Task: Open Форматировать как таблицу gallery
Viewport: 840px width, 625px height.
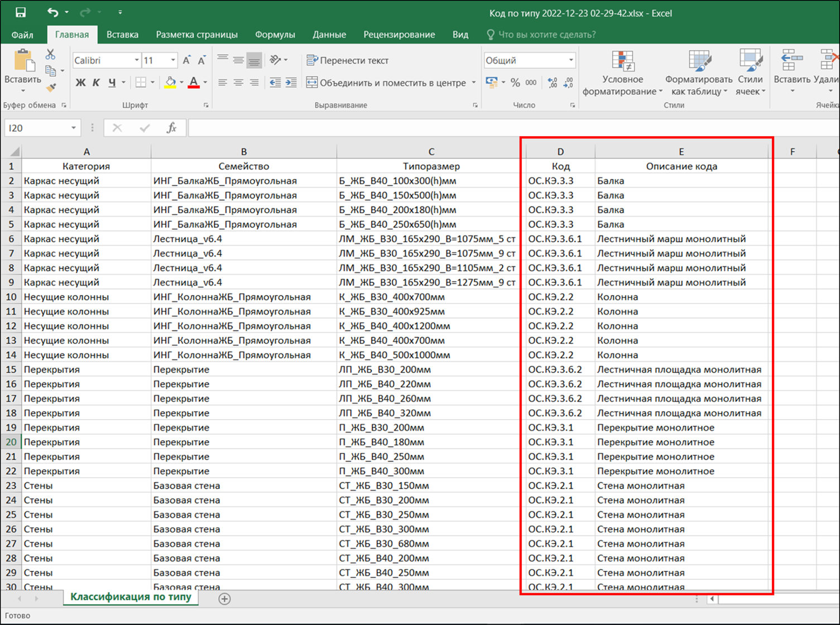Action: click(x=698, y=73)
